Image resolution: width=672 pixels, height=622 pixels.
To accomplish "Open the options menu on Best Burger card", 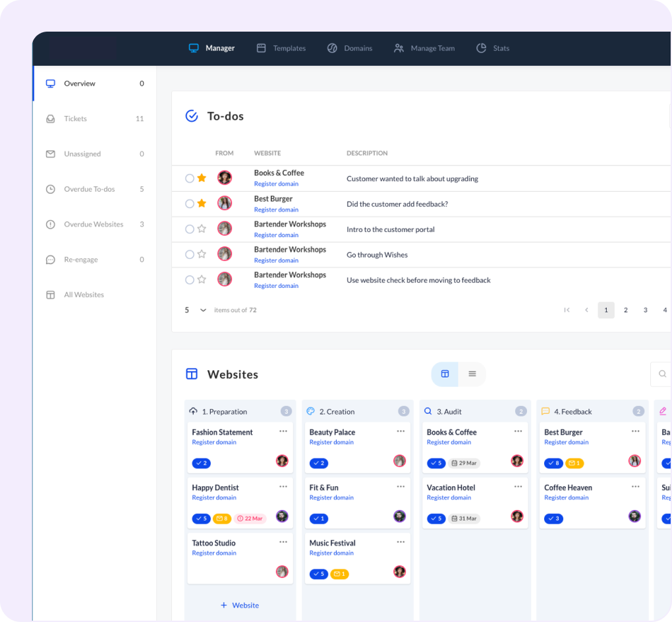I will [x=636, y=430].
